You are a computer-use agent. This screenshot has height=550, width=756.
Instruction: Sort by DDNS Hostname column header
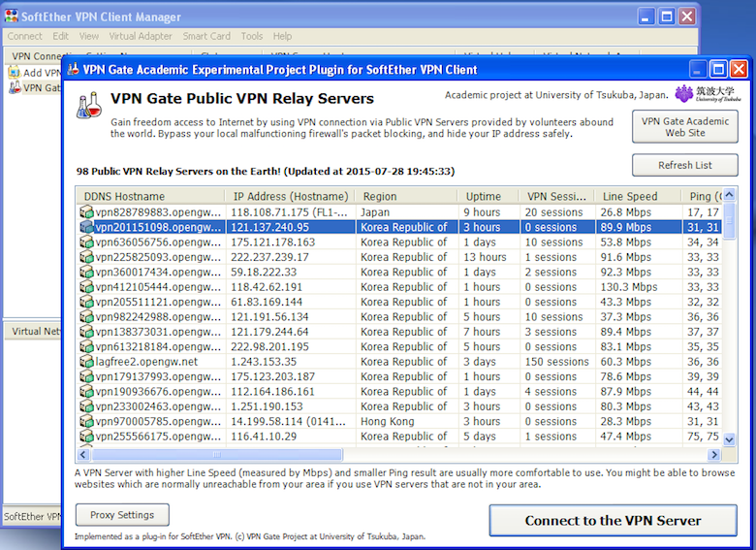[151, 196]
